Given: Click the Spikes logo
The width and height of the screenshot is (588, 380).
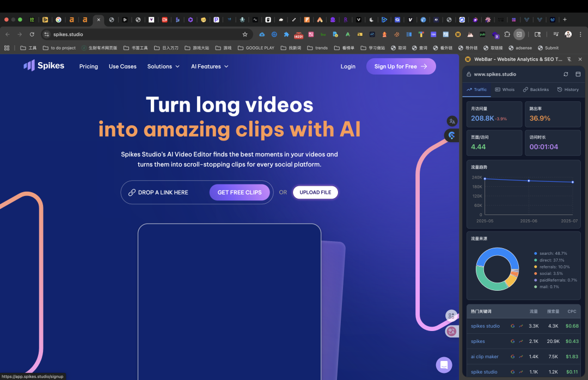Looking at the screenshot, I should click(44, 66).
